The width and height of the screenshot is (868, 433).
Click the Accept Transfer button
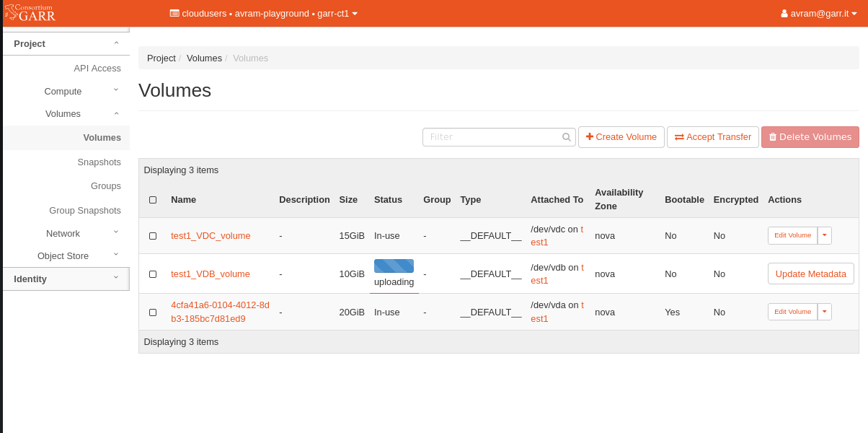713,137
